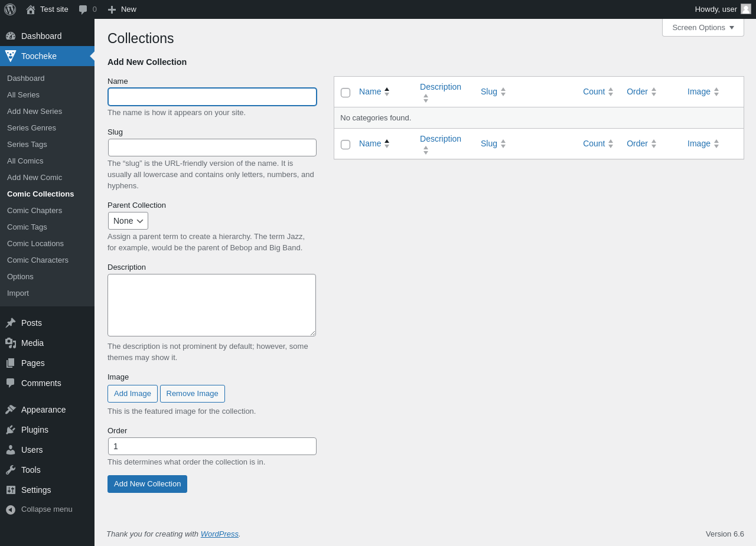Toggle the select-all checkbox in table footer

346,145
